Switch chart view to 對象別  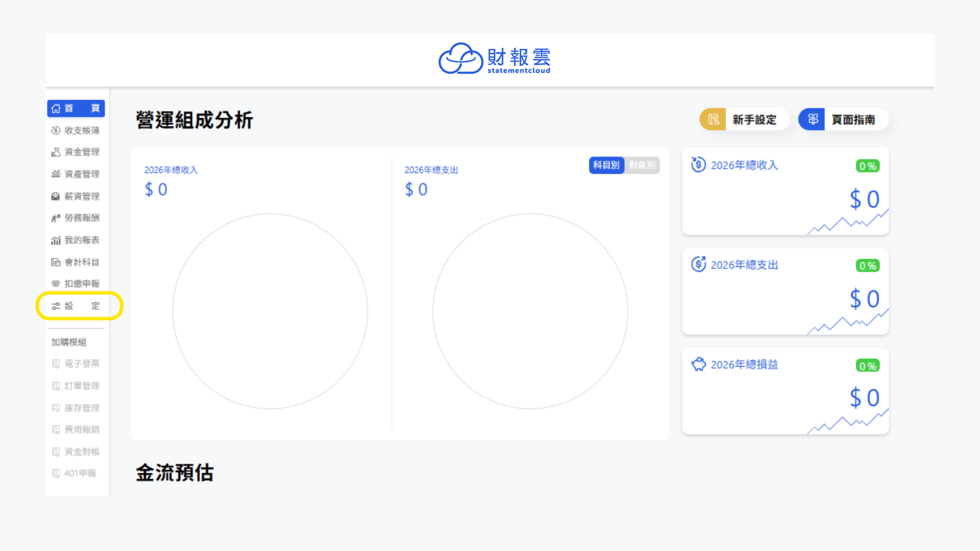coord(642,165)
